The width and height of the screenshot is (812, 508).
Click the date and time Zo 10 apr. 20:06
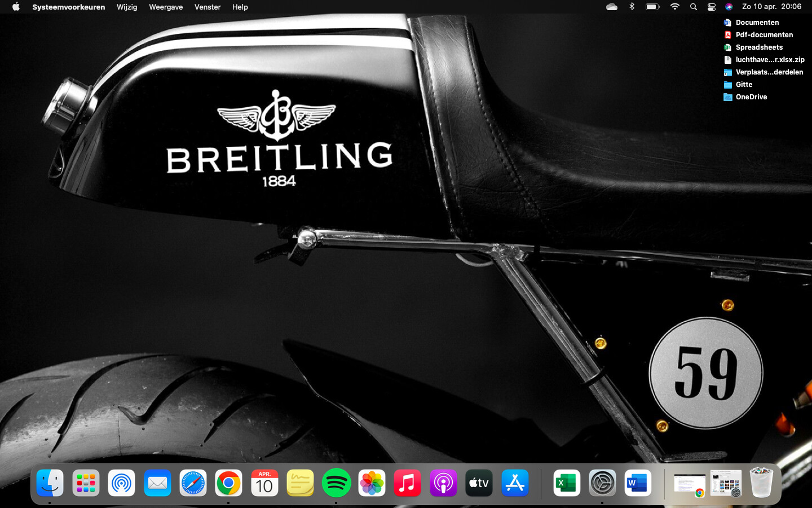click(x=771, y=7)
